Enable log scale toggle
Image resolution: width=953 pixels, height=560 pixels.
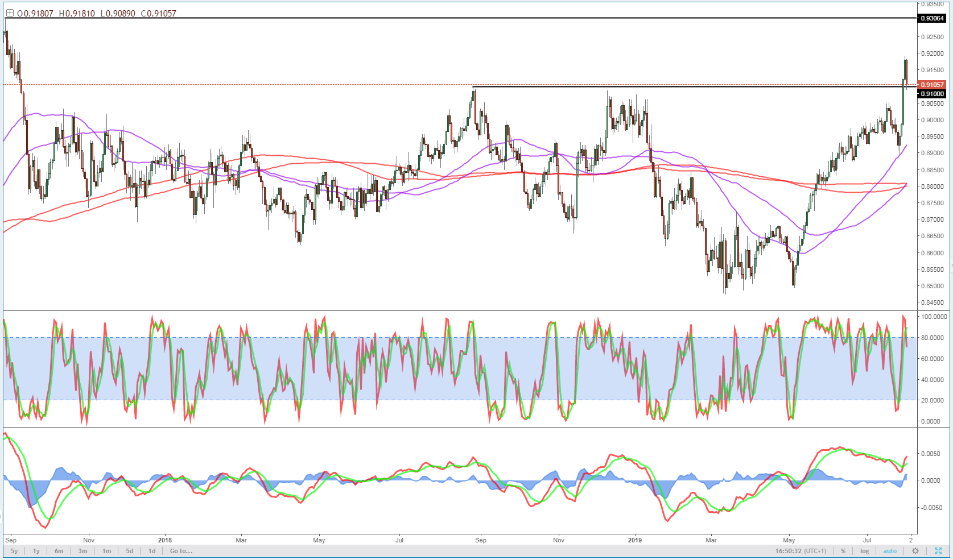pos(864,551)
